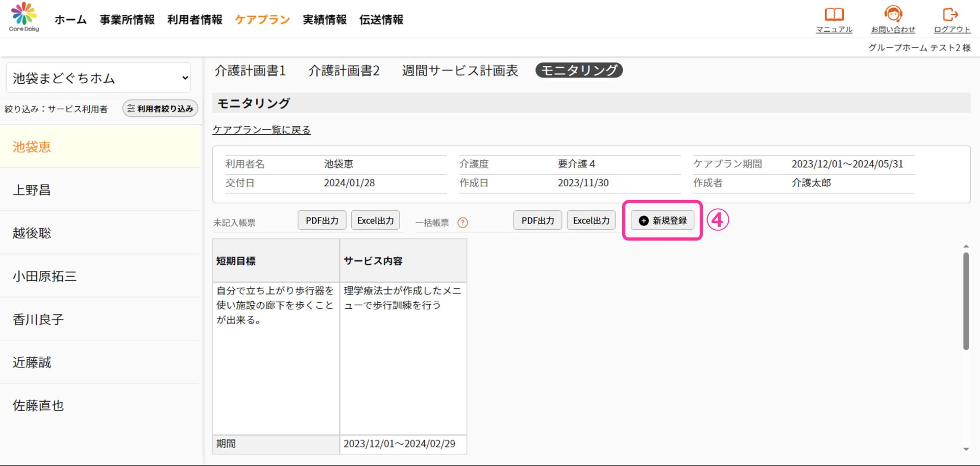Click Excel出力 button for 一括帳票
Screen dimensions: 980x466
(x=591, y=220)
